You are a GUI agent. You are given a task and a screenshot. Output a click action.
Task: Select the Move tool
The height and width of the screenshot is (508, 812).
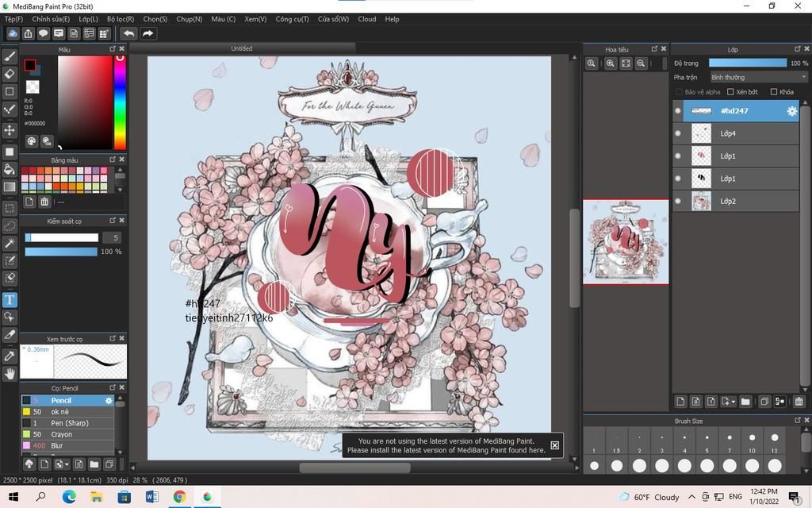tap(10, 129)
